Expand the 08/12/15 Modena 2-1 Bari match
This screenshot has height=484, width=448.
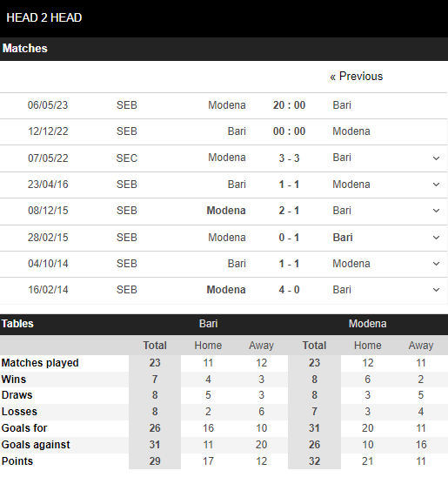pos(436,211)
